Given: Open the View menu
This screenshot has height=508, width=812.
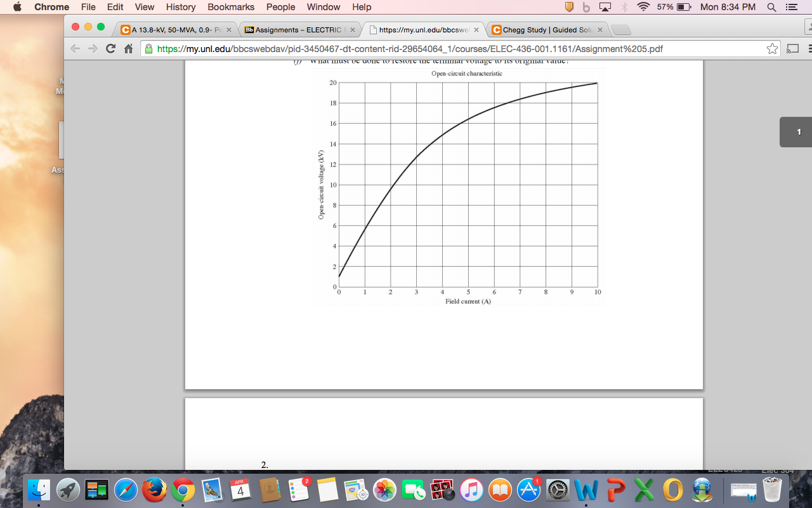Looking at the screenshot, I should pyautogui.click(x=145, y=7).
